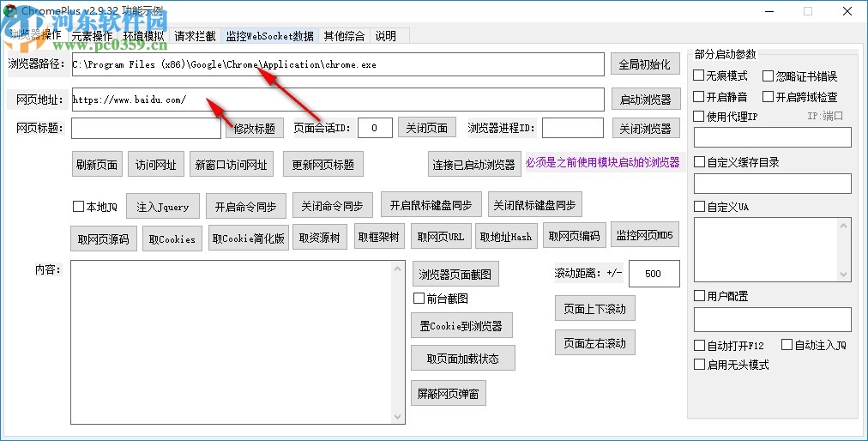Switch to the 环境模拟 tab

[143, 36]
